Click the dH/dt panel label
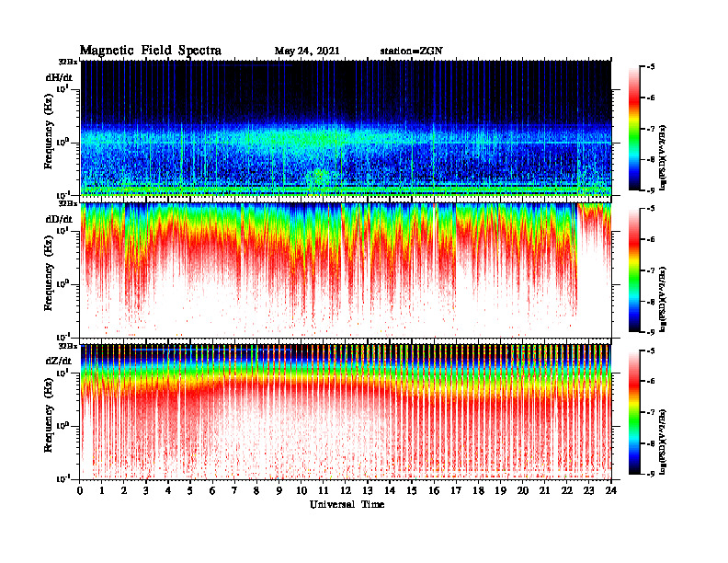728x563 pixels. point(59,77)
